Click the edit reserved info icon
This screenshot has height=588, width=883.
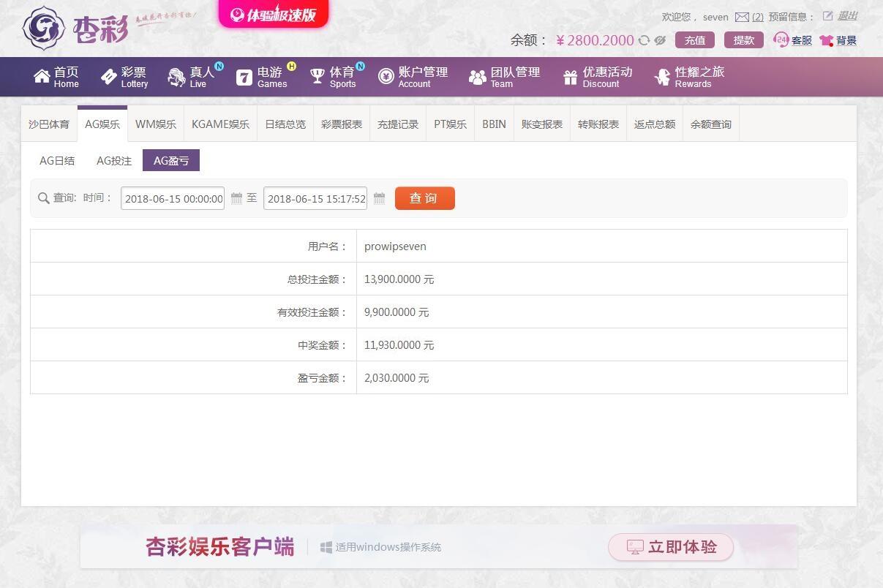827,16
